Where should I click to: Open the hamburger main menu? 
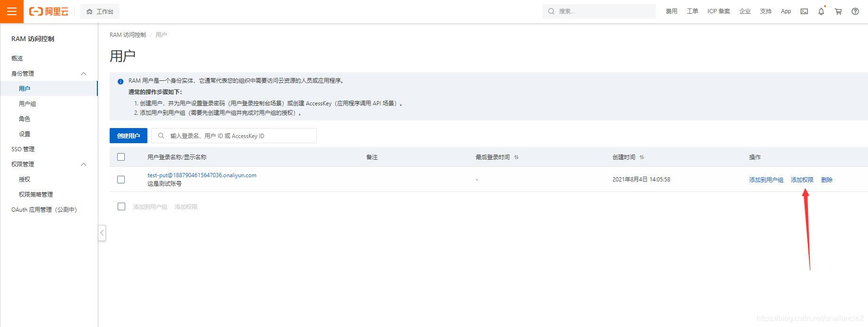point(12,11)
